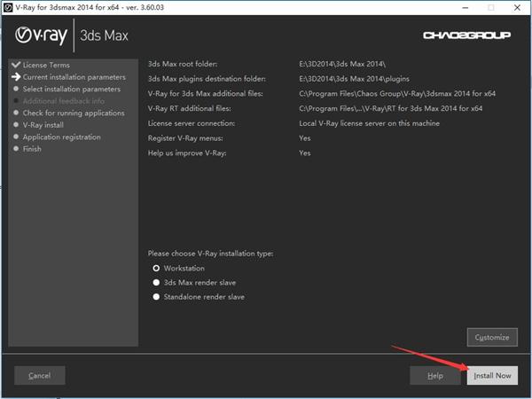Open the Select installation parameters step
This screenshot has width=532, height=399.
coord(72,89)
